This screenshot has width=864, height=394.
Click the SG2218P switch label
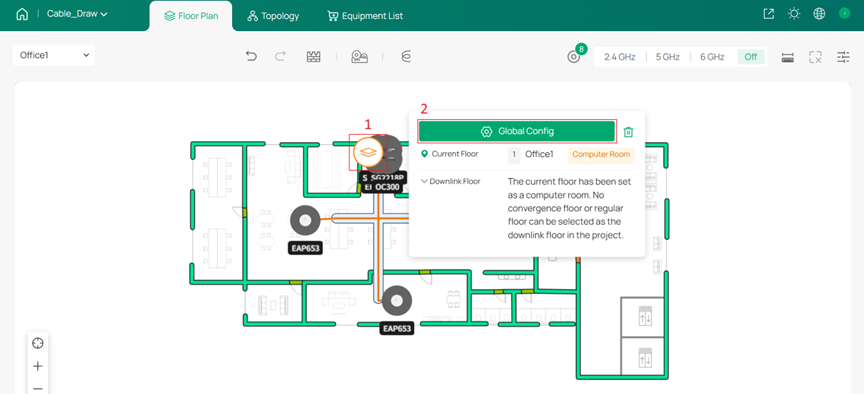pos(387,178)
